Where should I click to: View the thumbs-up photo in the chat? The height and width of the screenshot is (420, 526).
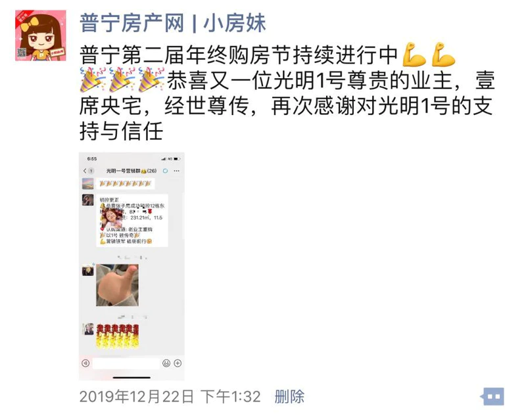tap(118, 285)
